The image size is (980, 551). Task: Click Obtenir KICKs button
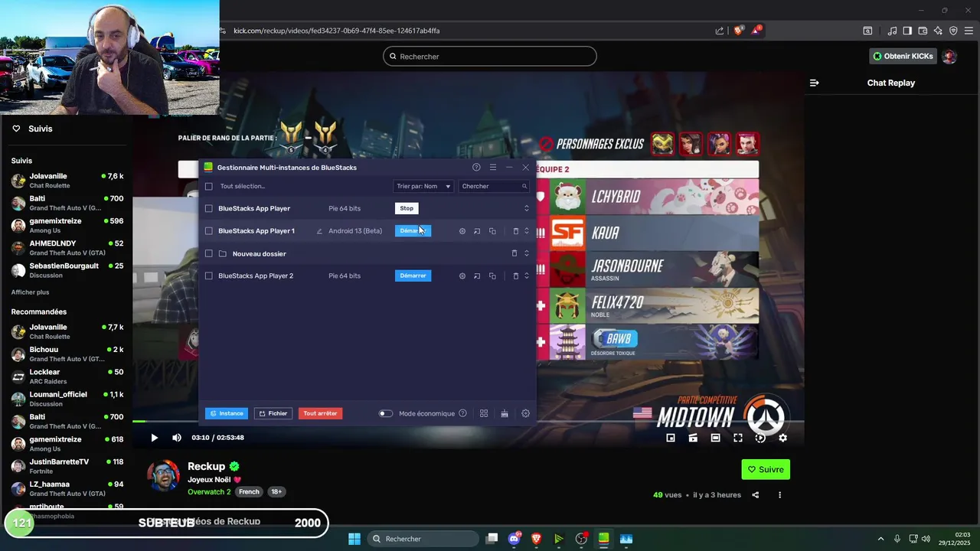[903, 56]
